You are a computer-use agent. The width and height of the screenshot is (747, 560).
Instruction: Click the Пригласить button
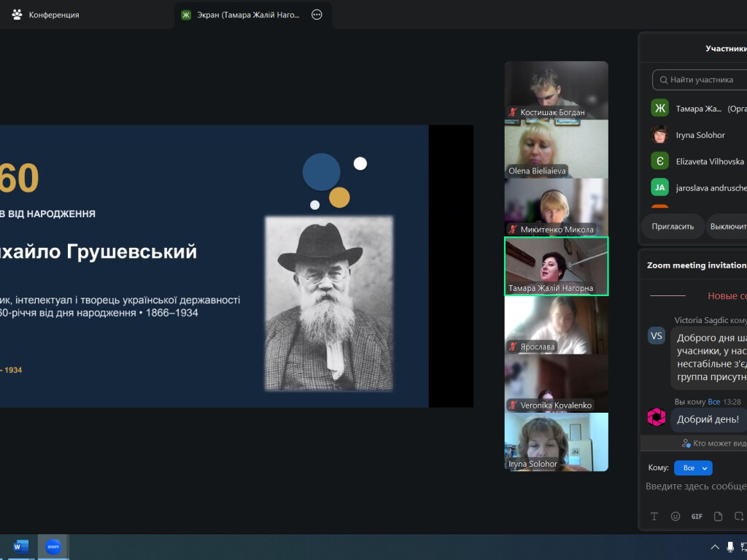673,226
